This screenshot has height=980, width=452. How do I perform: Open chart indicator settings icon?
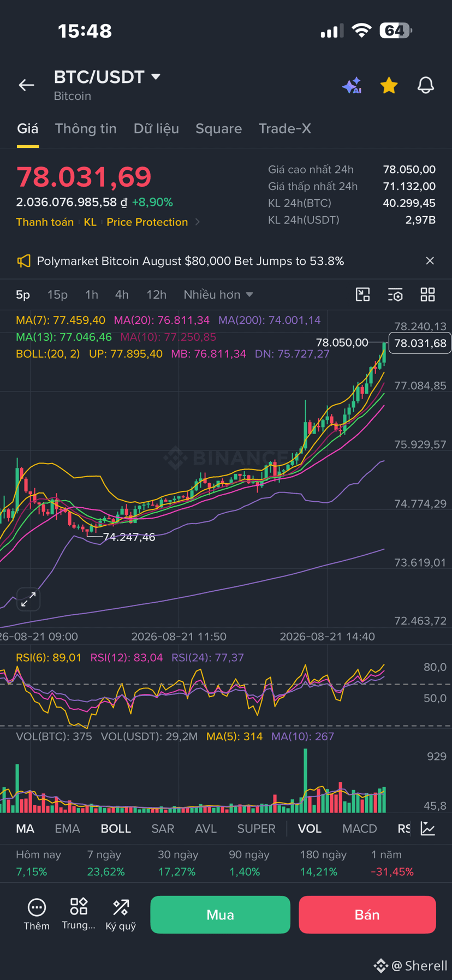click(x=395, y=295)
